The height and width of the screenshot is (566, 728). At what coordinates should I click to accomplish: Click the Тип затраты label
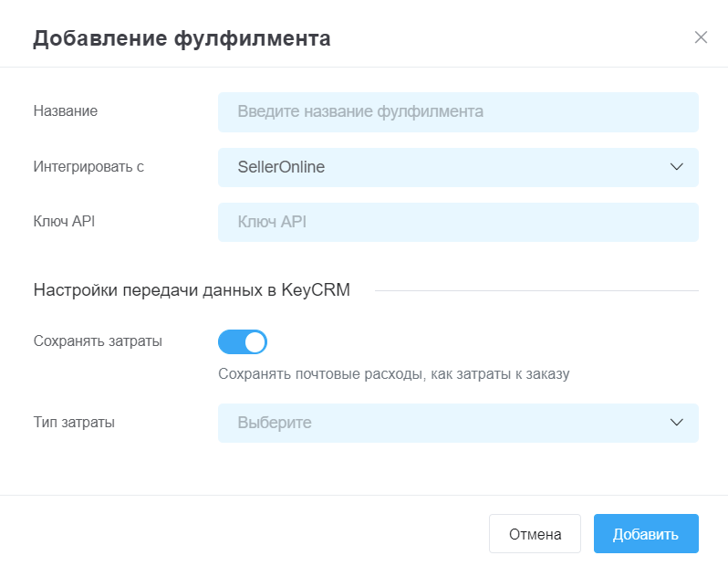pyautogui.click(x=74, y=423)
